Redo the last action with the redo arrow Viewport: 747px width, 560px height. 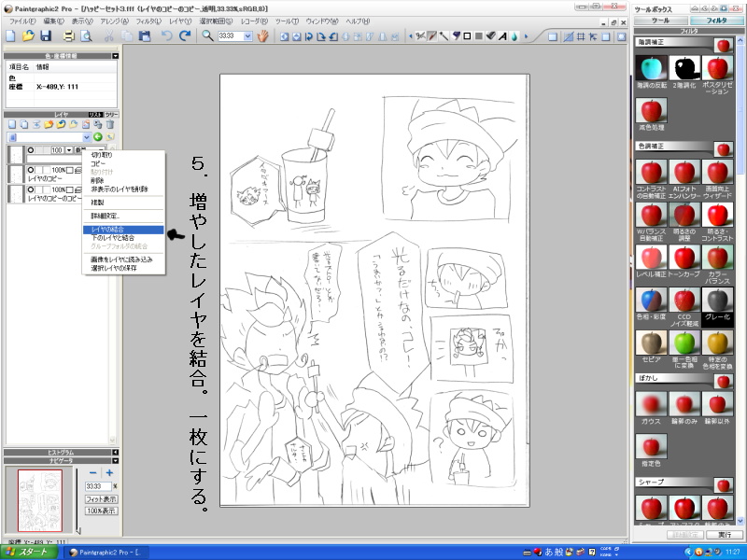pyautogui.click(x=185, y=35)
